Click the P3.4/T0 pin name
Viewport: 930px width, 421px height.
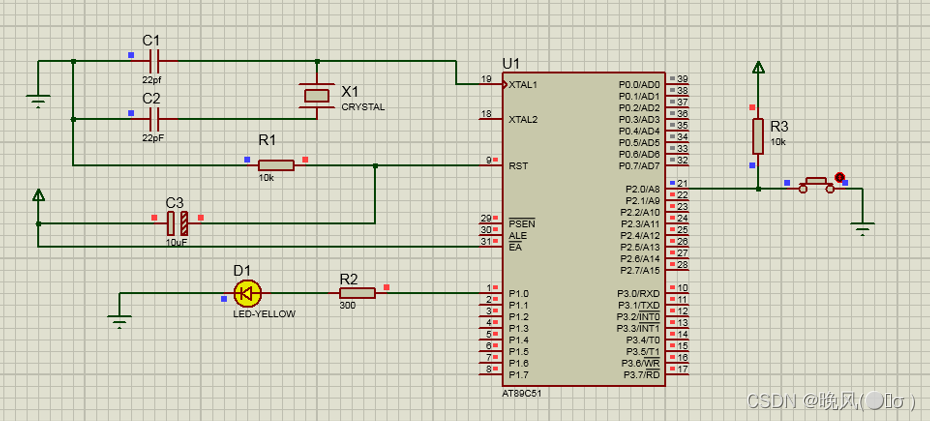tap(643, 340)
